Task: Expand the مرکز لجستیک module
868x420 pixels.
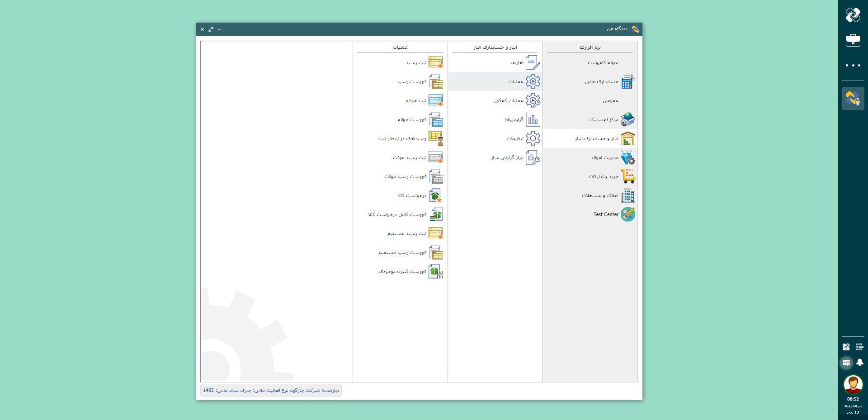Action: (x=604, y=120)
